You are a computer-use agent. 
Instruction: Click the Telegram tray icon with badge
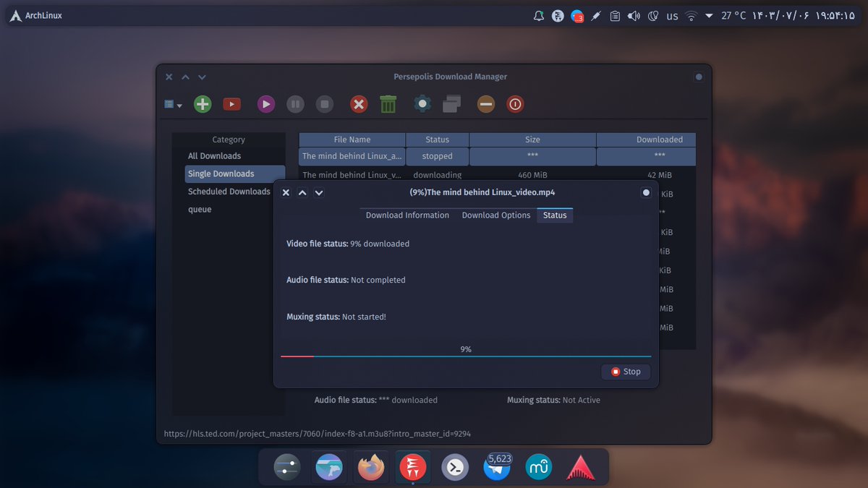[x=576, y=15]
